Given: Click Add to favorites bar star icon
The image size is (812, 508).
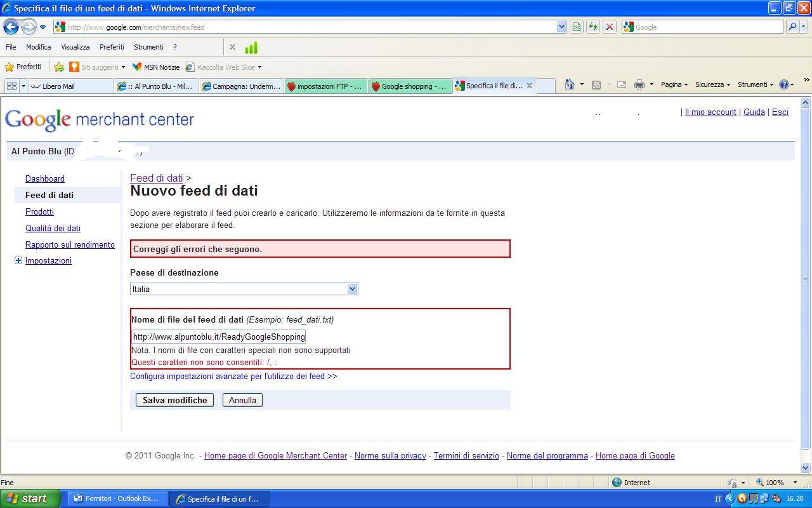Looking at the screenshot, I should pyautogui.click(x=59, y=67).
